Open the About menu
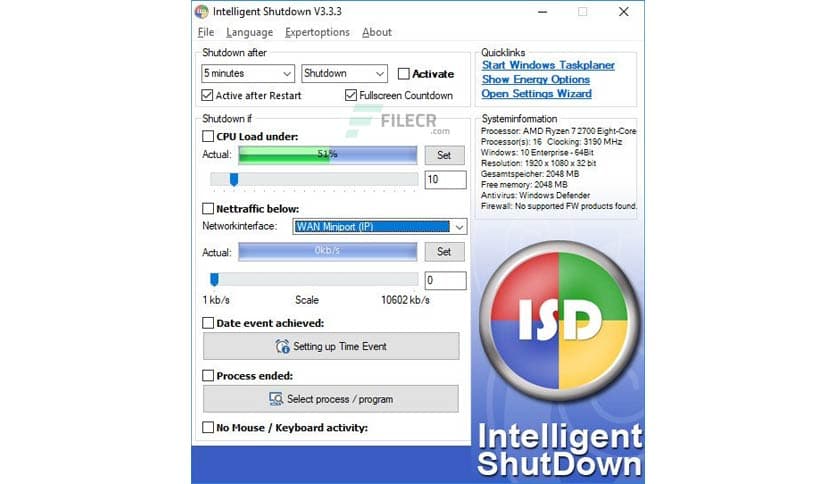This screenshot has height=484, width=836. pos(377,32)
